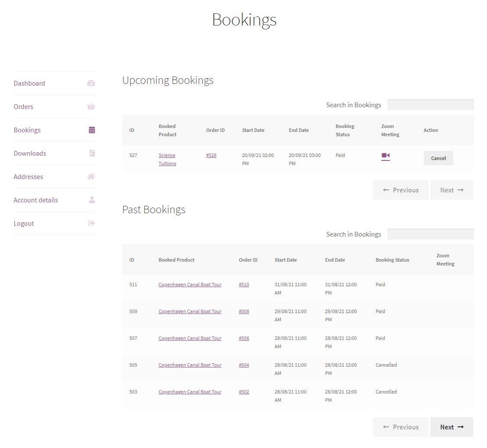This screenshot has width=487, height=448.
Task: Focus the Past Bookings search field
Action: tap(430, 234)
